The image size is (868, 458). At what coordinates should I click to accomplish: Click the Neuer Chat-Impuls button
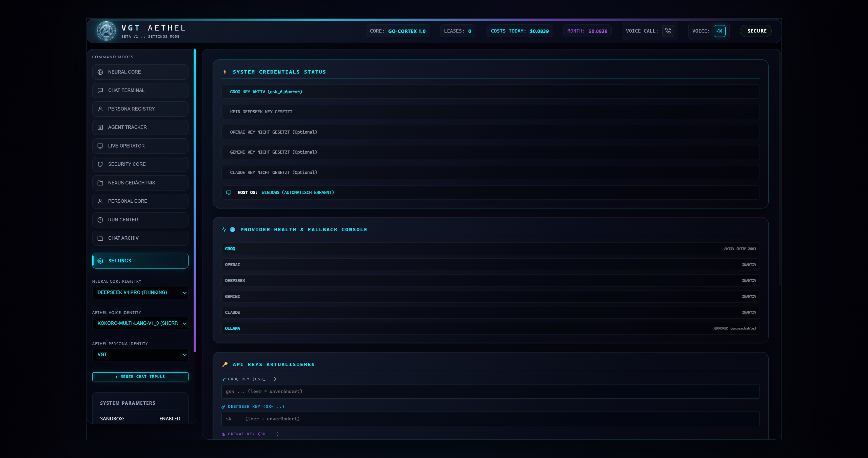point(140,377)
